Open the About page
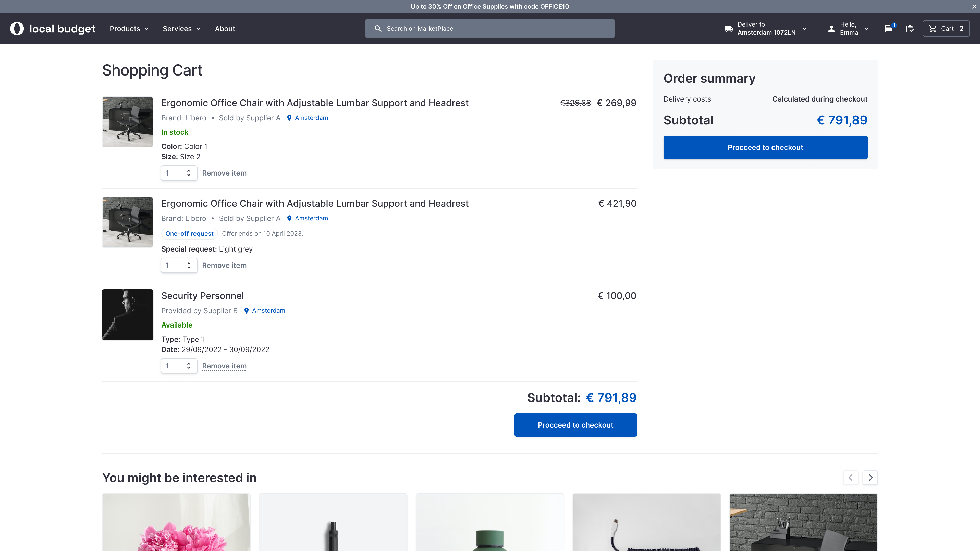The image size is (980, 551). point(225,29)
